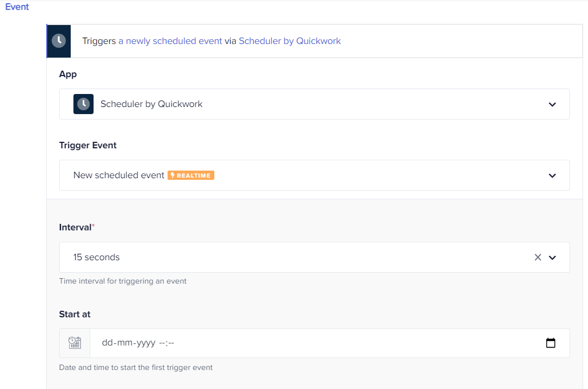Image resolution: width=588 pixels, height=389 pixels.
Task: Clear the 15 seconds interval selection
Action: (538, 257)
